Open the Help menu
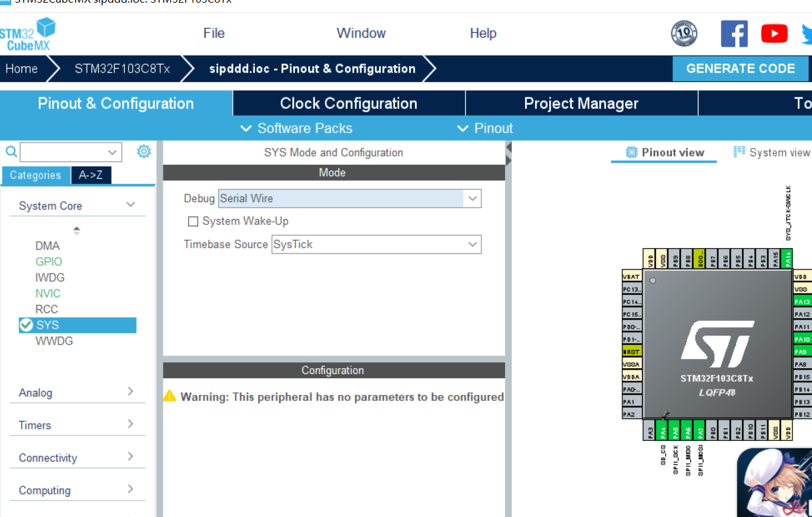 click(x=483, y=33)
